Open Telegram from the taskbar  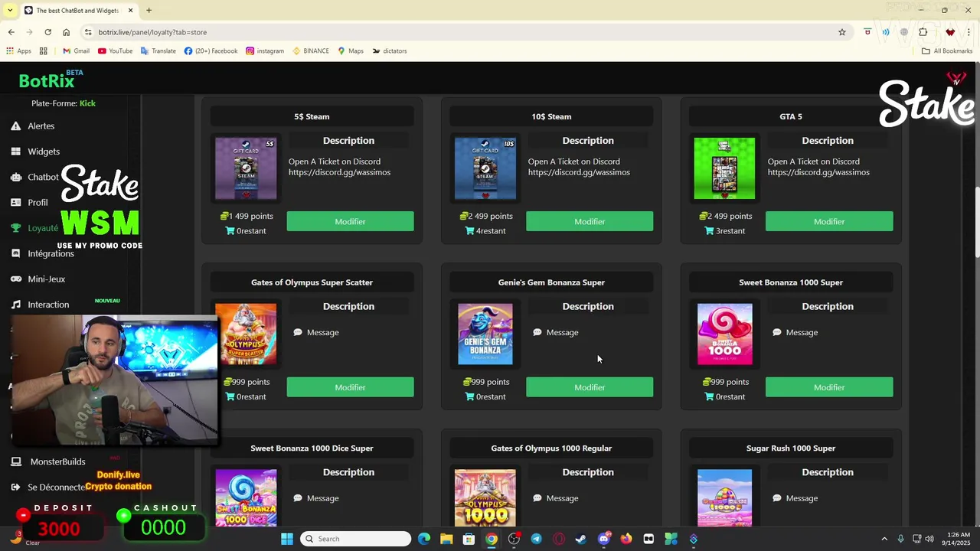pos(536,539)
